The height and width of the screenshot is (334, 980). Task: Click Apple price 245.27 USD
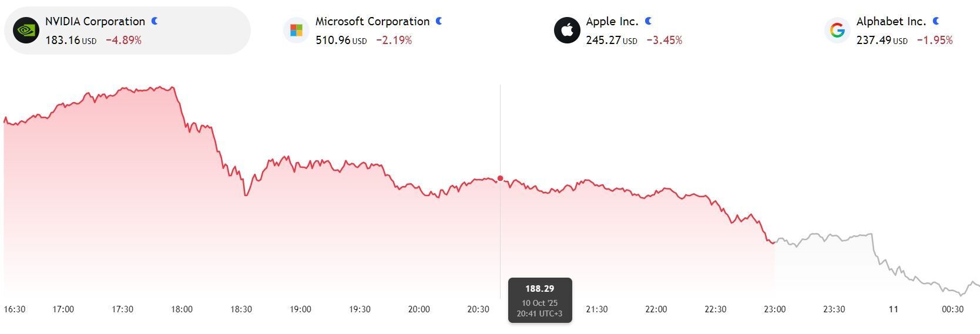[611, 41]
